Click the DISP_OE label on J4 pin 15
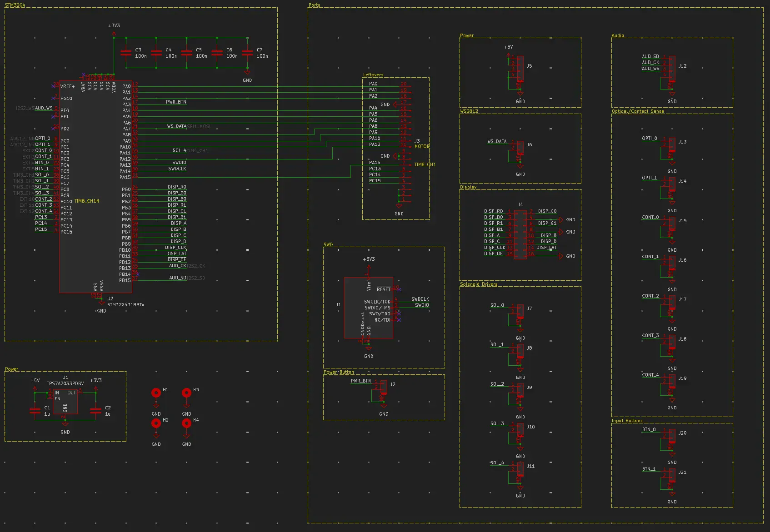Image resolution: width=770 pixels, height=532 pixels. click(x=494, y=254)
